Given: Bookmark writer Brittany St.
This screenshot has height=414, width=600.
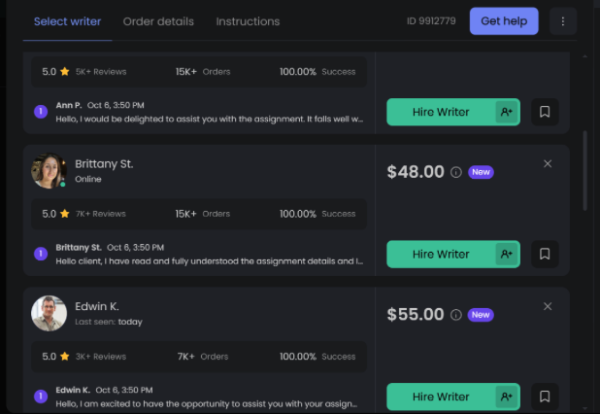Looking at the screenshot, I should (x=544, y=254).
